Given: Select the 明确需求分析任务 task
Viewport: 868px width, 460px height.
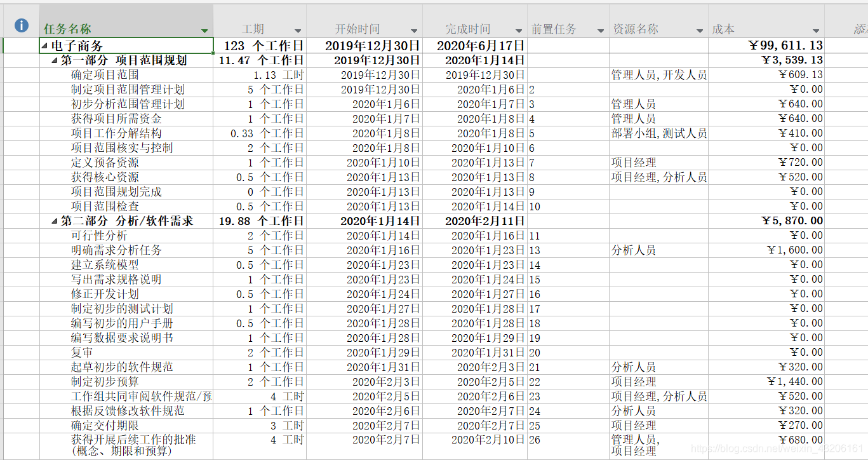Looking at the screenshot, I should click(x=116, y=250).
